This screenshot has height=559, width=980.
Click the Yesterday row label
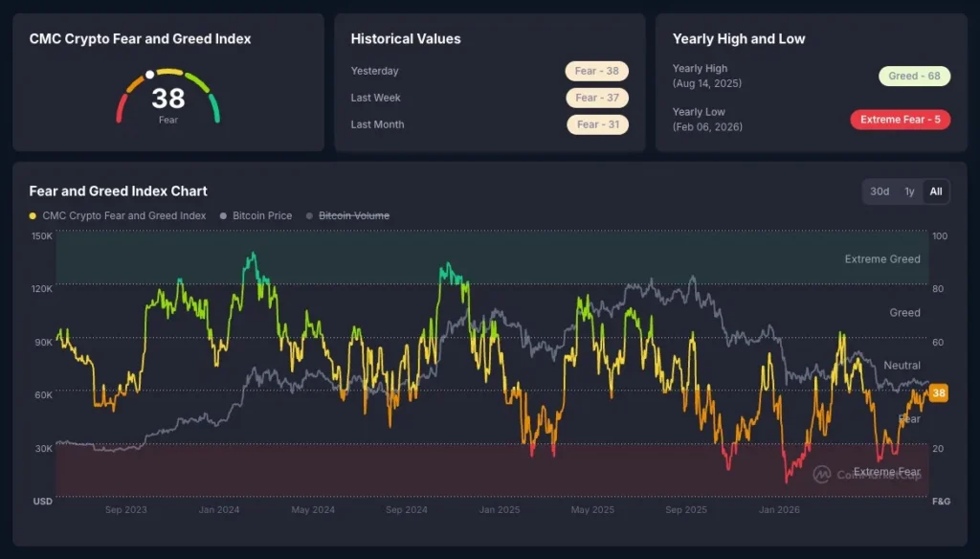click(x=374, y=71)
